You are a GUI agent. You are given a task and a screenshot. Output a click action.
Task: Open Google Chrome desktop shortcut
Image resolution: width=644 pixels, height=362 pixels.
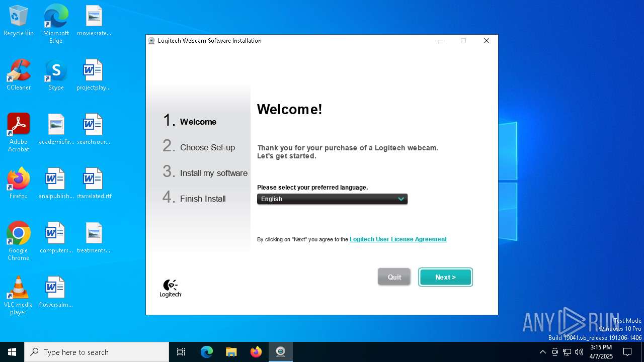point(19,241)
